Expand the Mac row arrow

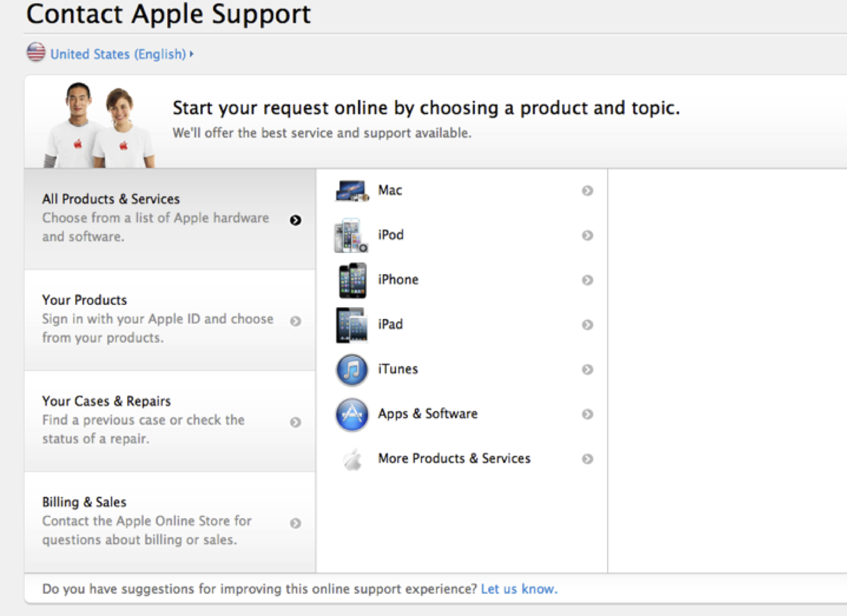pos(587,191)
